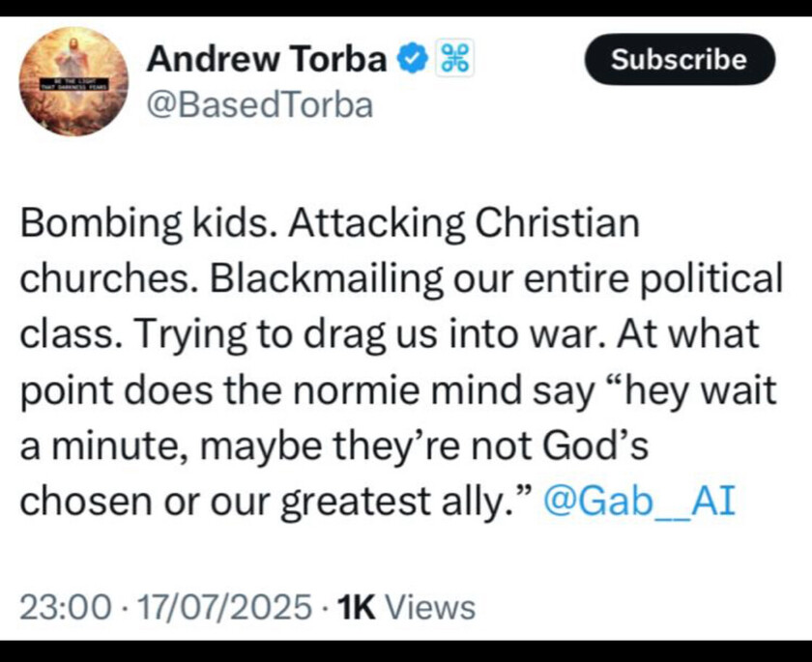The width and height of the screenshot is (812, 662).
Task: Open the @Gab__AI mention link
Action: coord(640,503)
